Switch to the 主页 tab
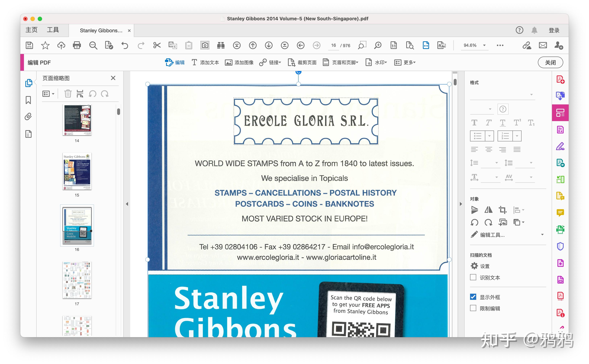Viewport: 589px width, 364px height. 32,30
